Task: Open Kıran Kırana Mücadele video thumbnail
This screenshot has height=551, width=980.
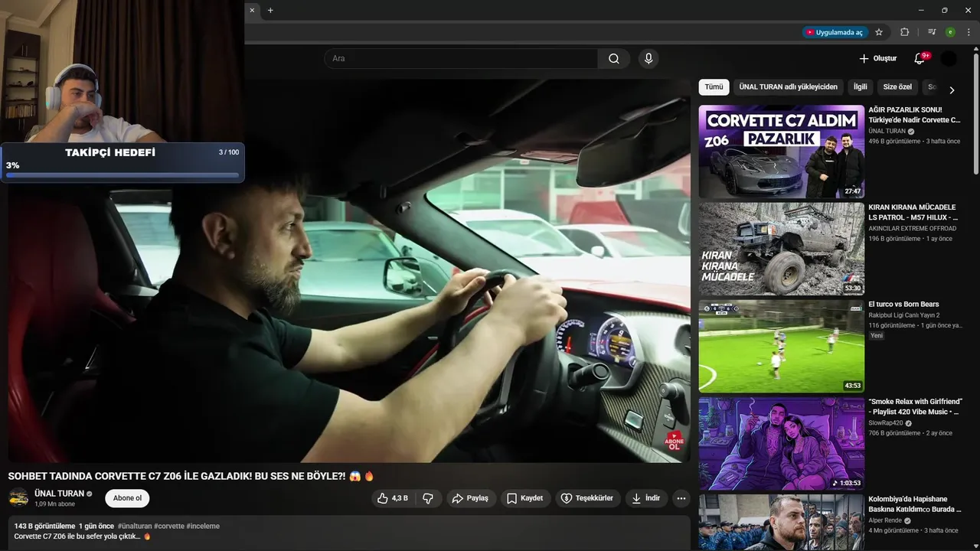Action: point(781,249)
